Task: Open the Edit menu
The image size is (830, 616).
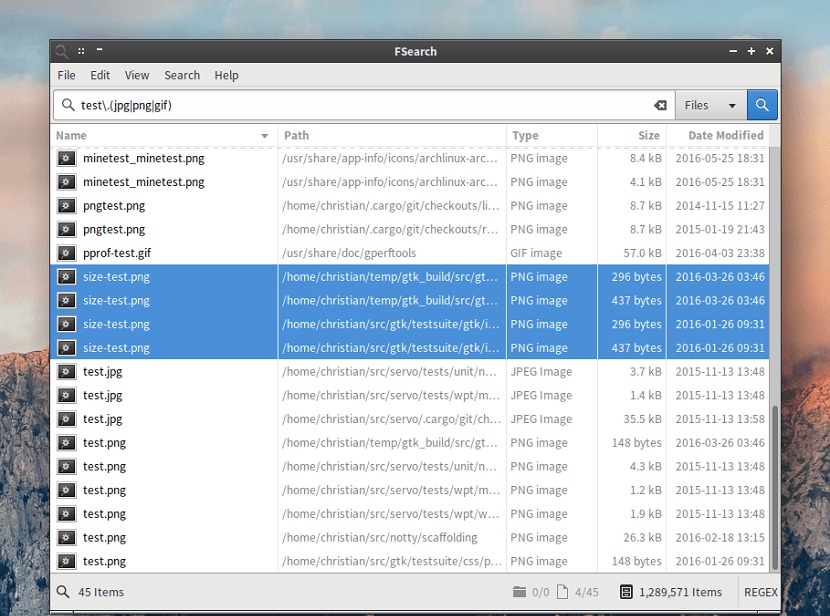Action: click(x=100, y=75)
